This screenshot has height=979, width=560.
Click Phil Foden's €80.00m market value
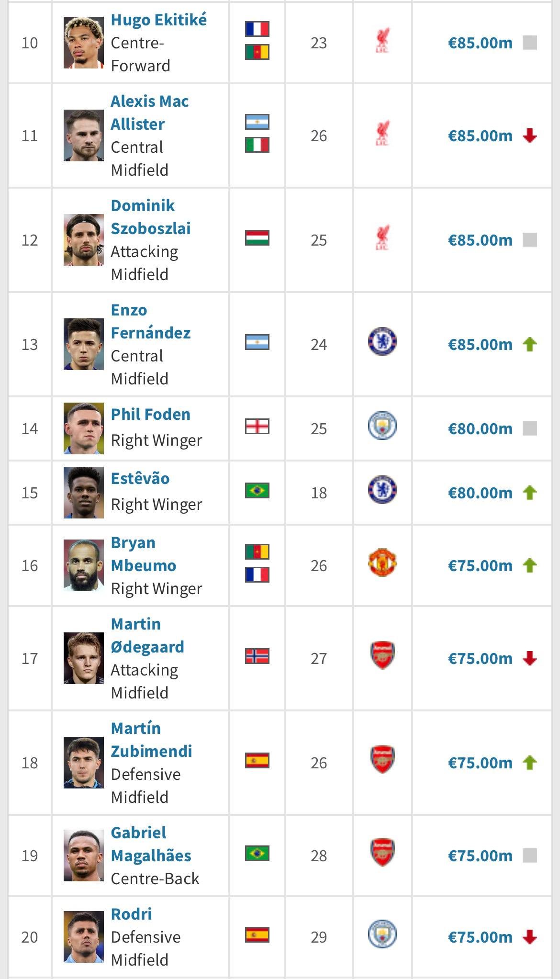[480, 428]
